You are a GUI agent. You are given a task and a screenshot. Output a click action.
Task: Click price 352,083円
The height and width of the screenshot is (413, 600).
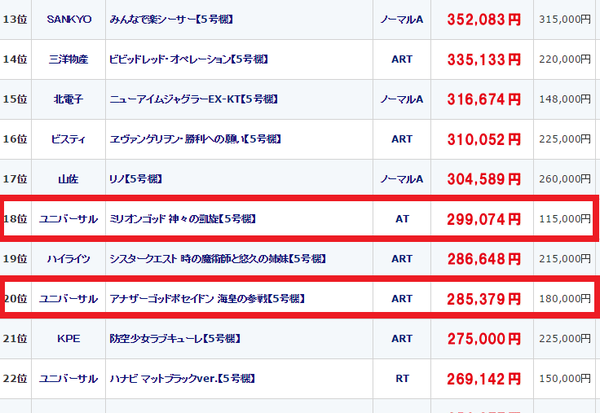484,20
